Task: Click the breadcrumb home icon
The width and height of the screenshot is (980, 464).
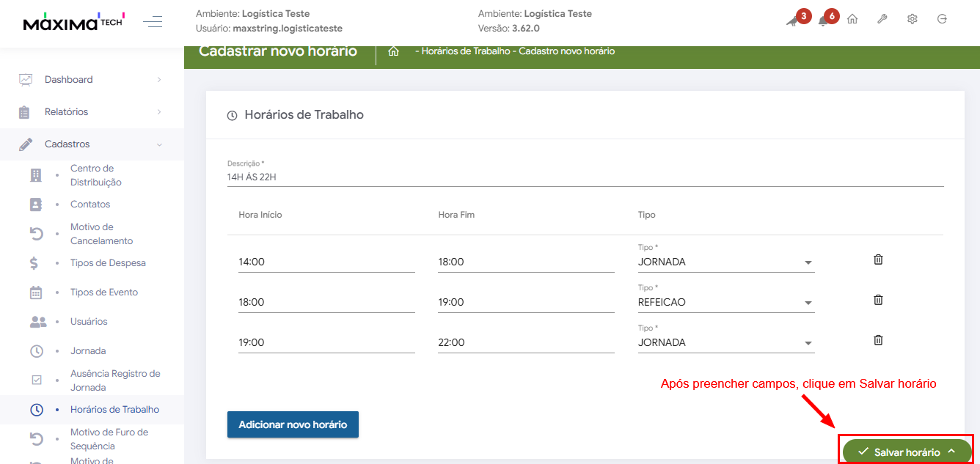Action: (x=394, y=51)
